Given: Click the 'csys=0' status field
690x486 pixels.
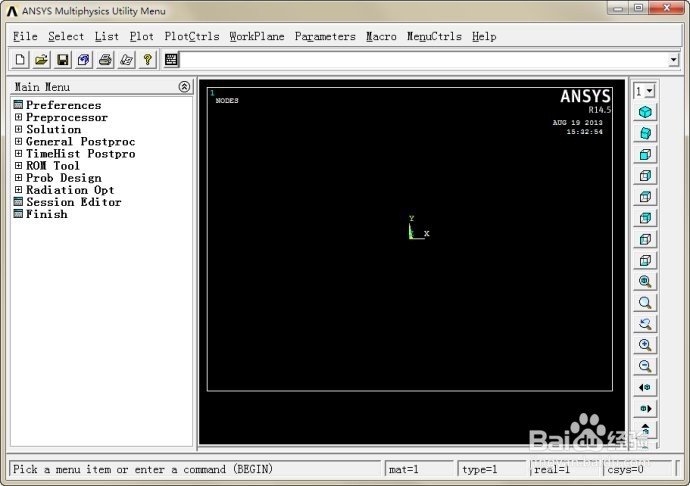Looking at the screenshot, I should (638, 469).
